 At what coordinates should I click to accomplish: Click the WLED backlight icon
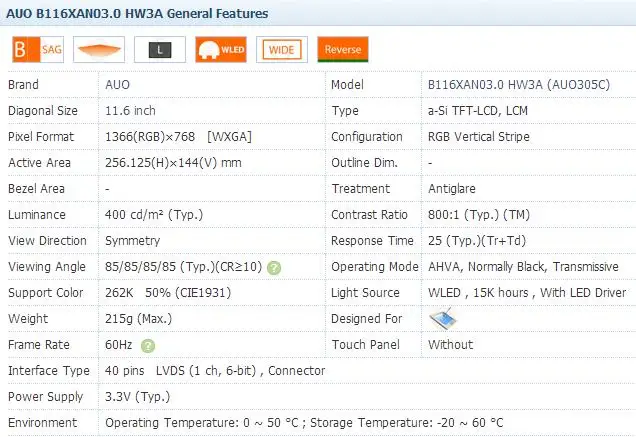tap(221, 50)
